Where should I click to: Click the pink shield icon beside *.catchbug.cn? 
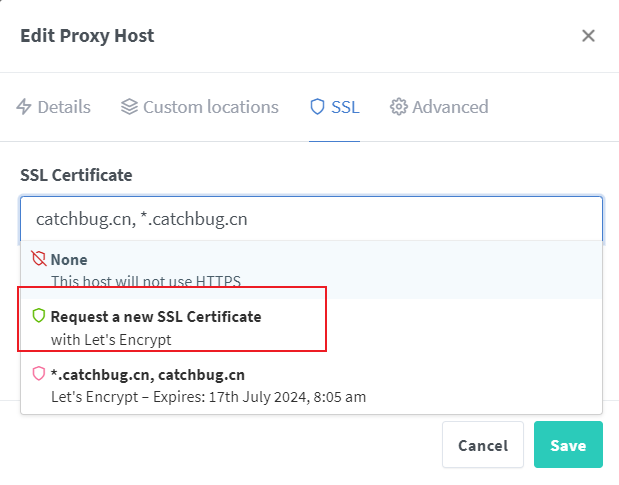point(39,374)
